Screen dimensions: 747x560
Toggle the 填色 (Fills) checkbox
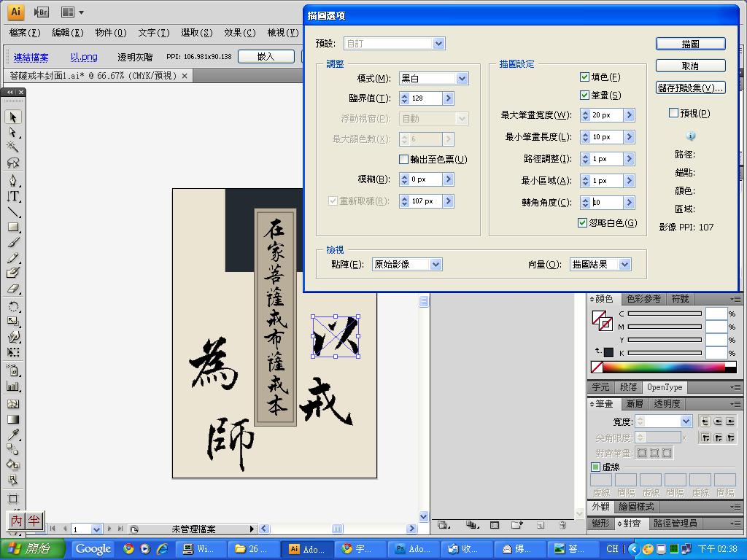584,77
